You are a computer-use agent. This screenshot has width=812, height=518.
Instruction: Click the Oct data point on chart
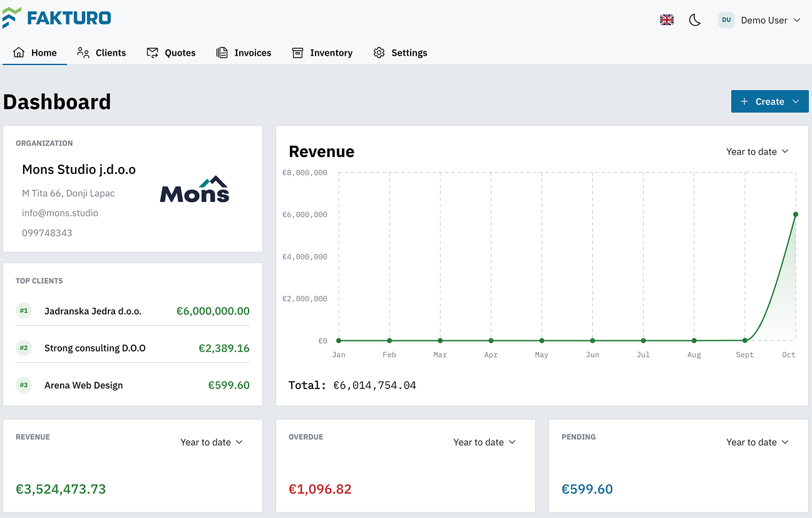point(796,215)
